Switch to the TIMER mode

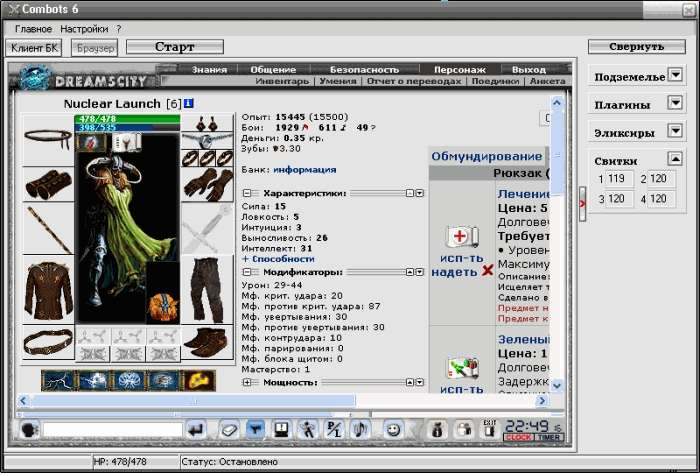pyautogui.click(x=549, y=437)
